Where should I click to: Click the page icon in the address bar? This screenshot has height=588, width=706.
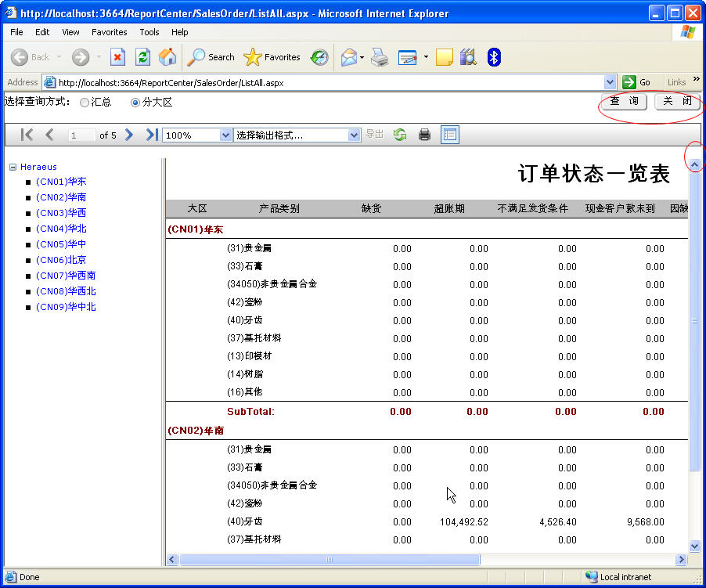click(x=49, y=82)
